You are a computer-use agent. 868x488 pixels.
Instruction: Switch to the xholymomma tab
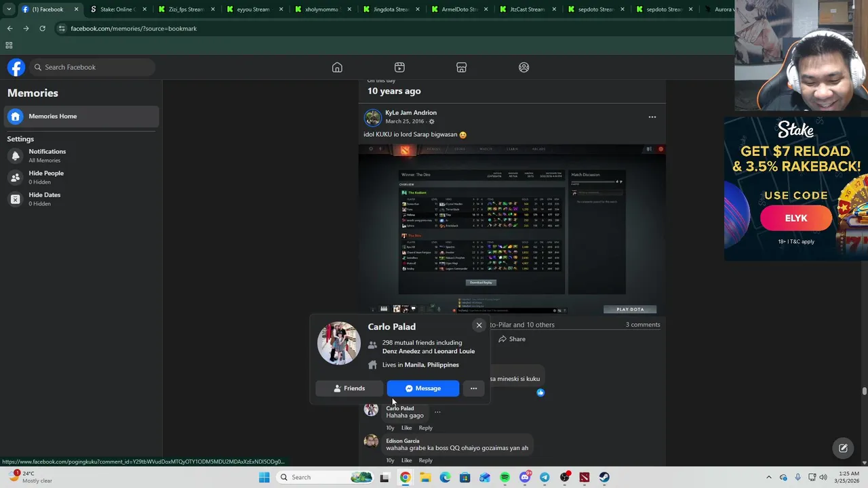click(x=321, y=9)
